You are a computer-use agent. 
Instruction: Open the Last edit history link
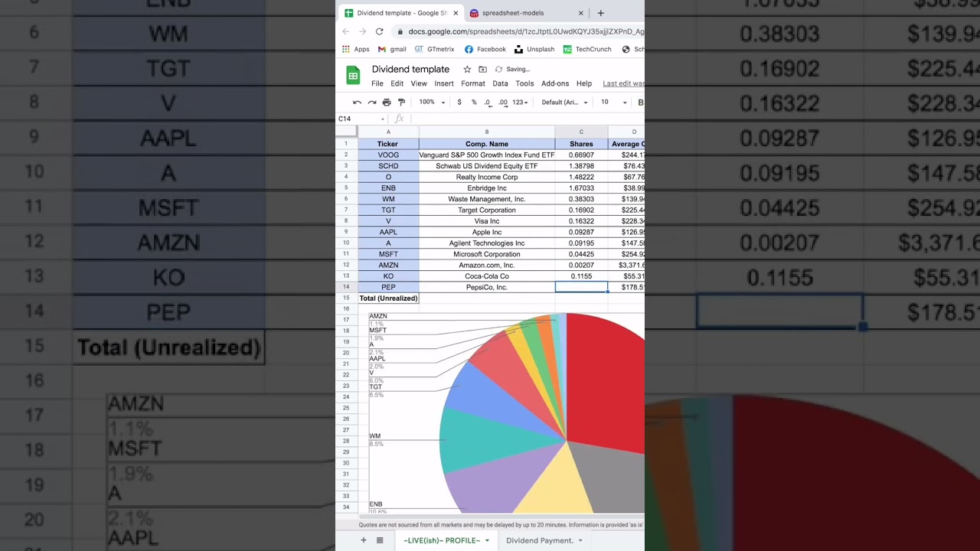623,83
